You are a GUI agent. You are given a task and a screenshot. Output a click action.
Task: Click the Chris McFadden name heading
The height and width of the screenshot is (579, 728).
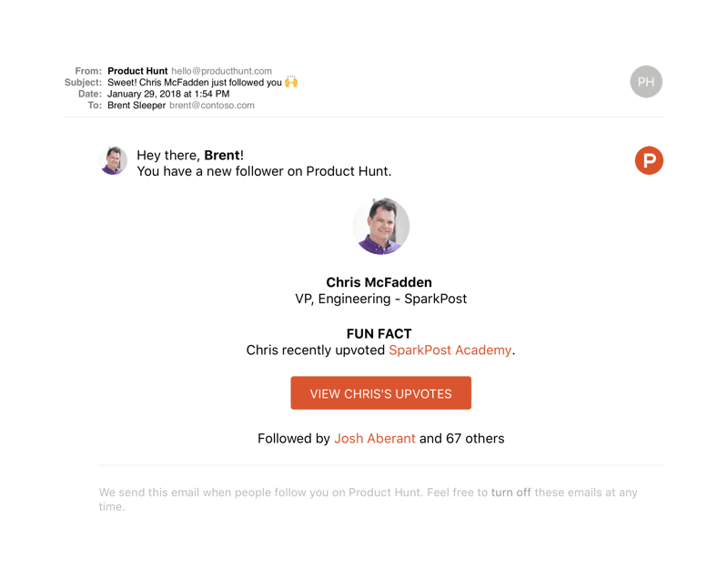point(379,282)
